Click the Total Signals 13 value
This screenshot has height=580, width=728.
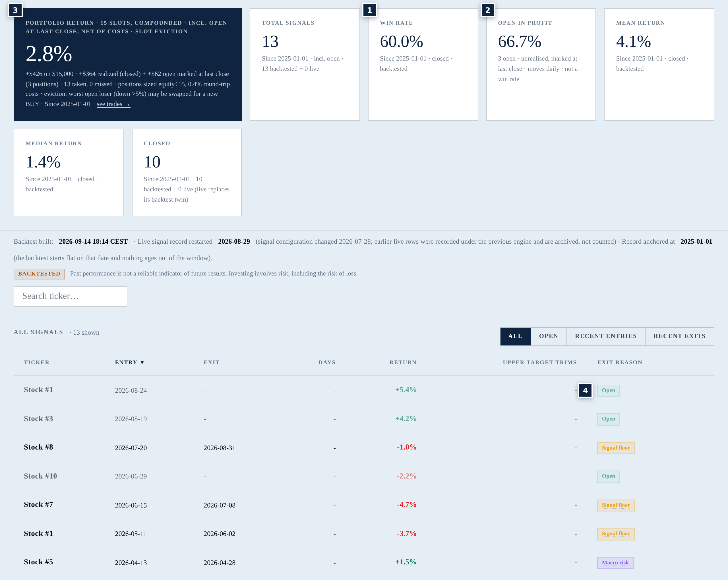tap(270, 42)
